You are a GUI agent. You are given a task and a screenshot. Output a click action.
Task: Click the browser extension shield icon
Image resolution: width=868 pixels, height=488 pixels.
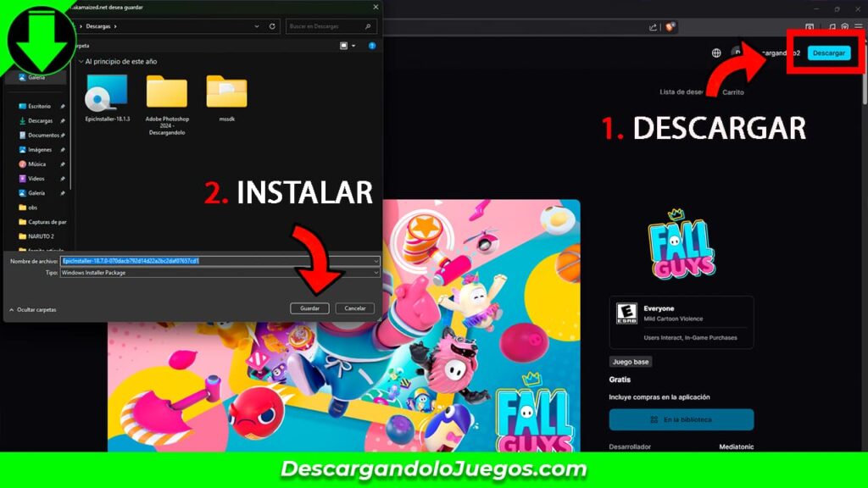(670, 25)
